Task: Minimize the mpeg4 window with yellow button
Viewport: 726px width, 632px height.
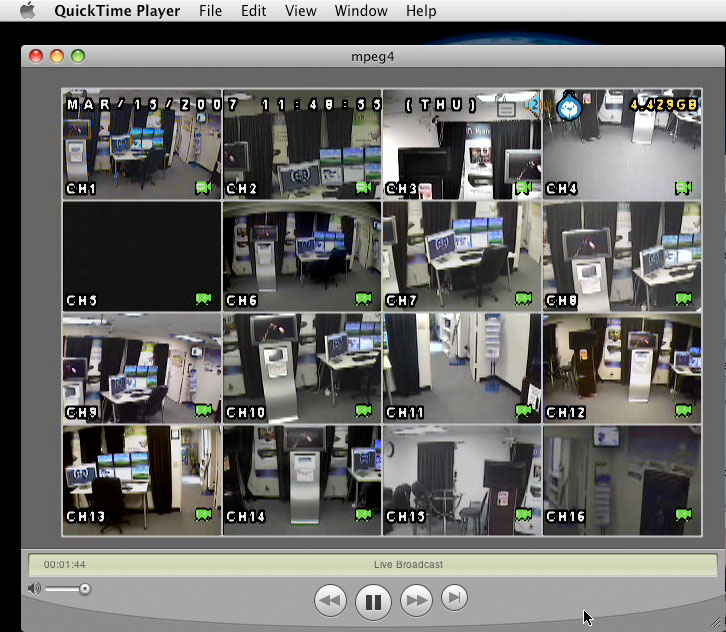Action: 57,56
